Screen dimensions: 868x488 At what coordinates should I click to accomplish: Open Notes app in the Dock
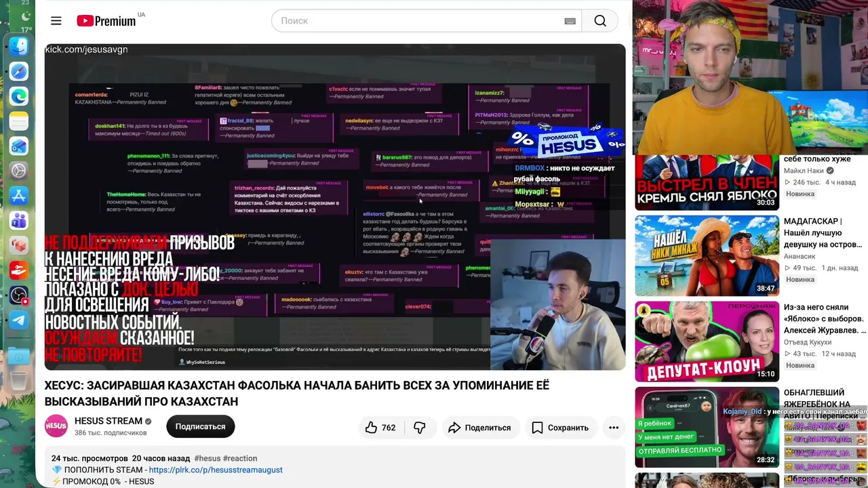tap(18, 121)
